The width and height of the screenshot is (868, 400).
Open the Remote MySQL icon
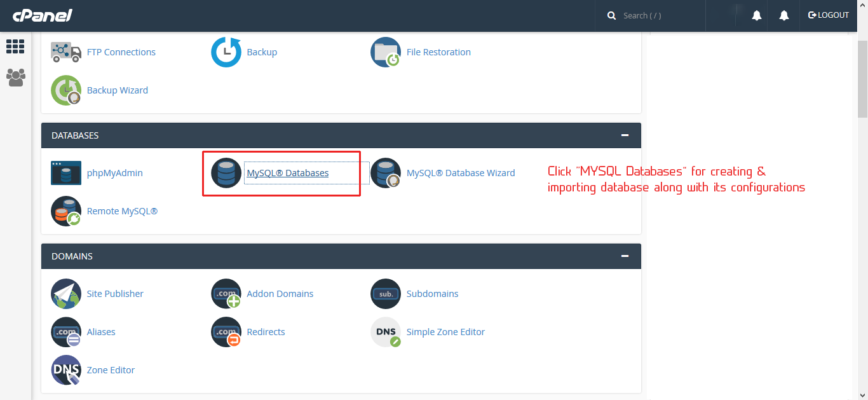click(x=66, y=211)
